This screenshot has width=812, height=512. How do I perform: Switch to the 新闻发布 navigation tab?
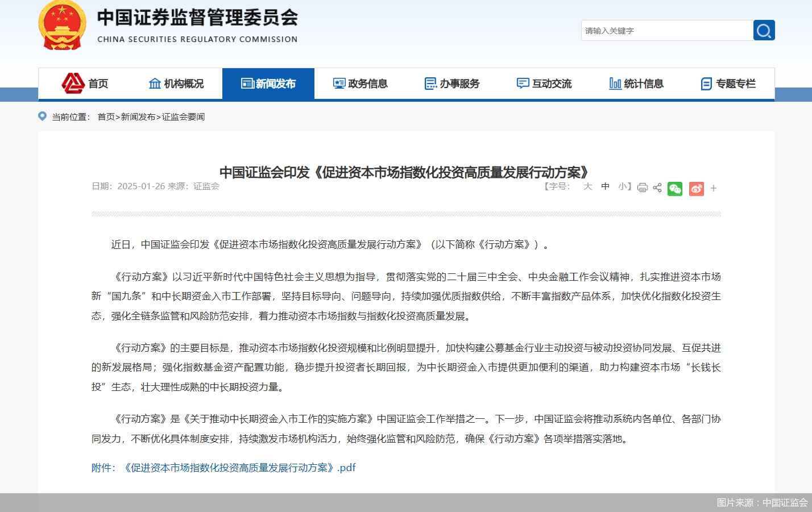[x=268, y=83]
